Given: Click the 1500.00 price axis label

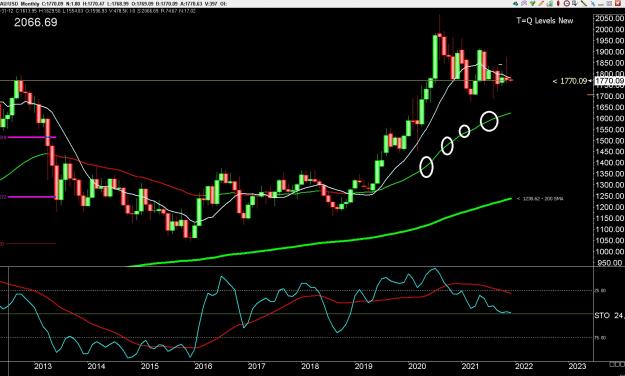Looking at the screenshot, I should pyautogui.click(x=609, y=140).
